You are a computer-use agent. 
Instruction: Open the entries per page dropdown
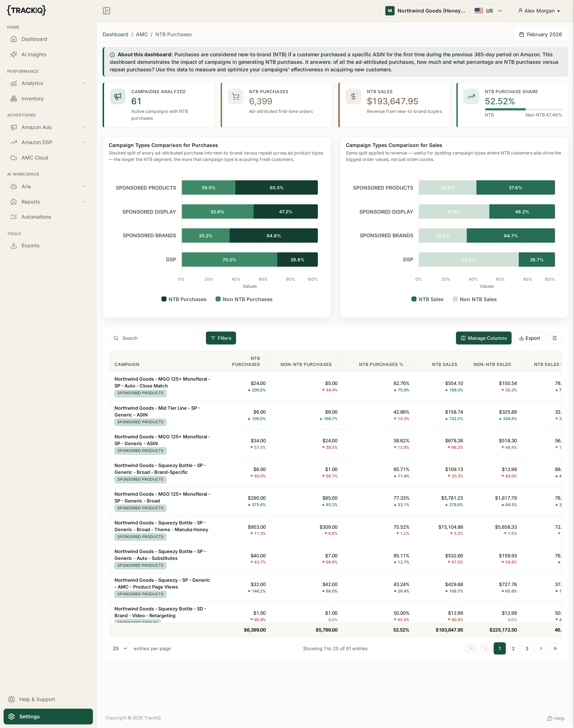coord(120,648)
